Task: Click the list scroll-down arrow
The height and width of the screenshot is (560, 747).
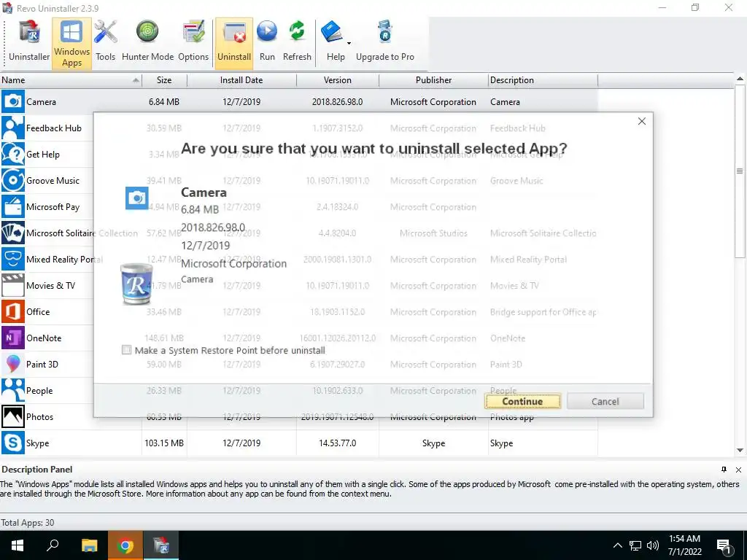Action: coord(740,450)
